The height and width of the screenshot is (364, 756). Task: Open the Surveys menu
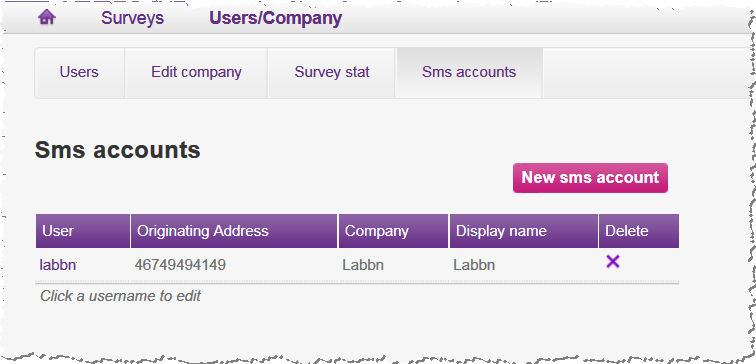click(x=132, y=18)
